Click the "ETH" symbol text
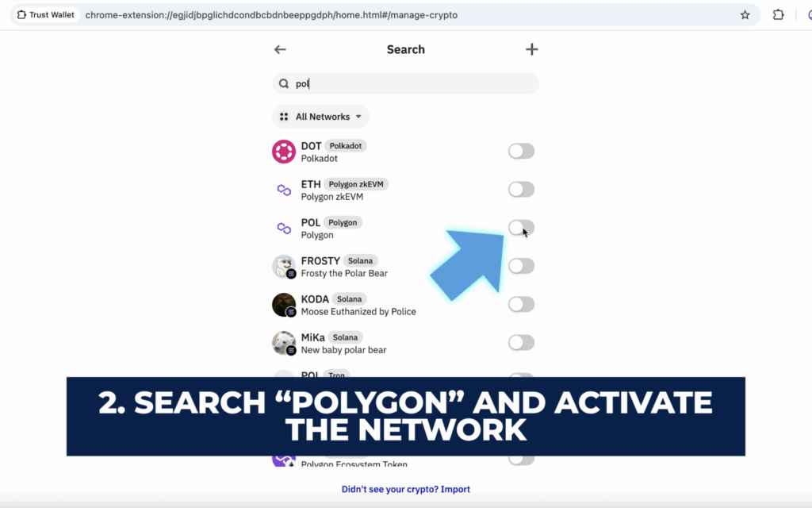 (x=311, y=184)
